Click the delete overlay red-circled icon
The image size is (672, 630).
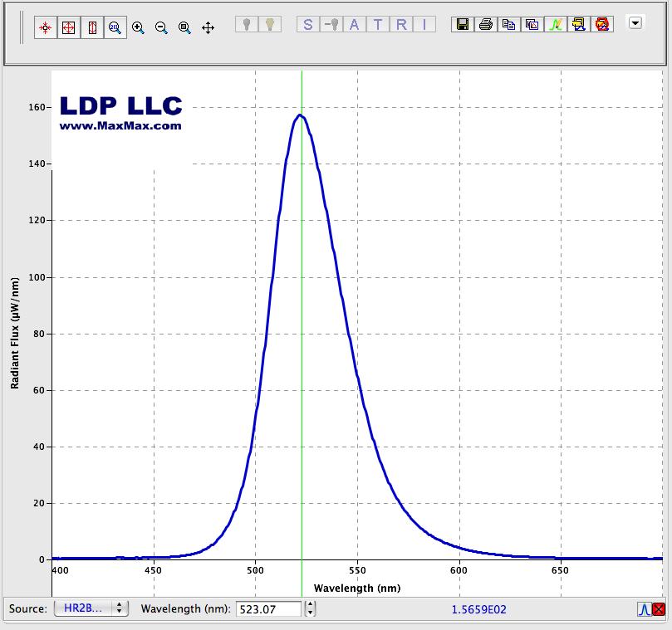[602, 24]
